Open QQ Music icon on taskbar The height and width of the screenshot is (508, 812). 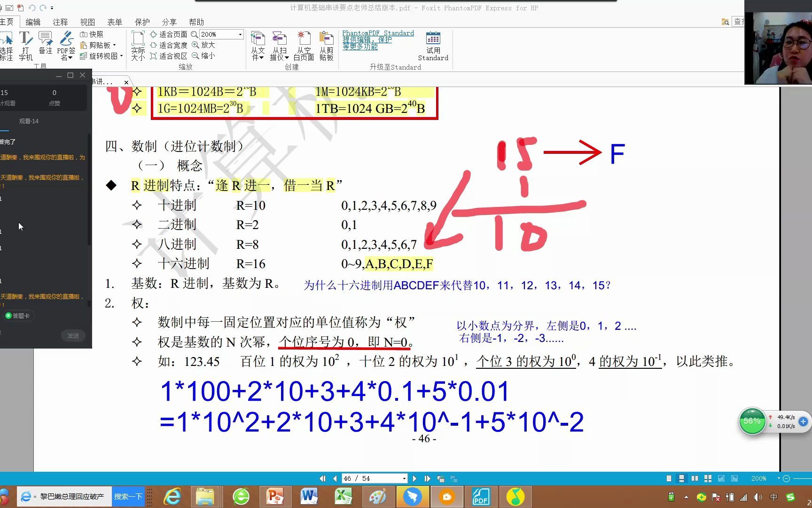[515, 497]
